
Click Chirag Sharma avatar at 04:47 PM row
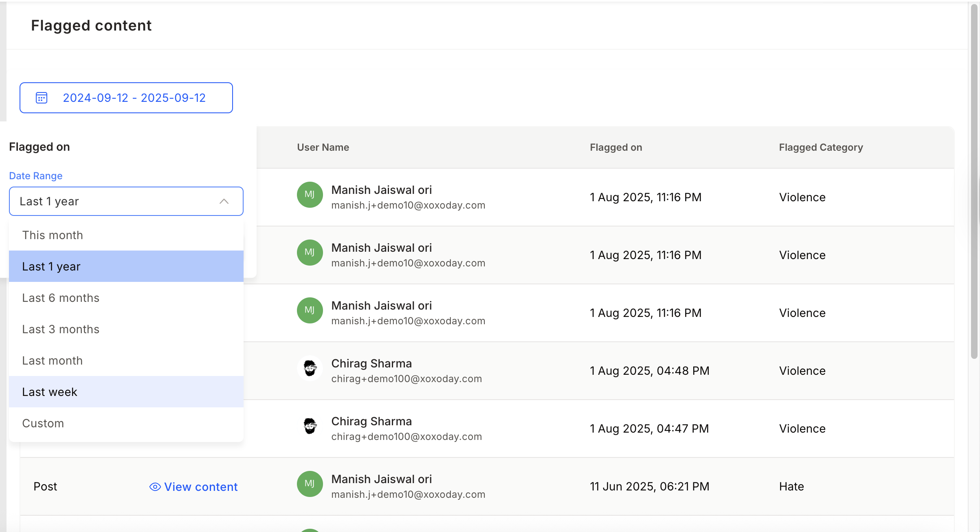(310, 426)
